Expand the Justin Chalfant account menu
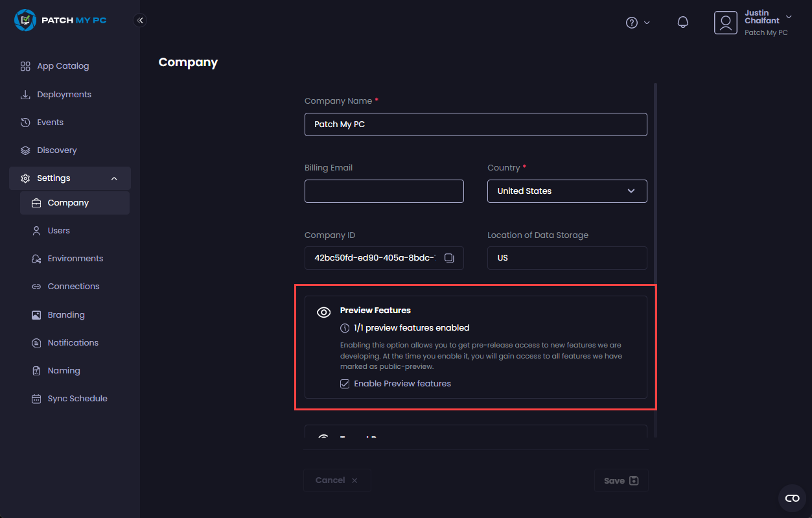 tap(789, 17)
